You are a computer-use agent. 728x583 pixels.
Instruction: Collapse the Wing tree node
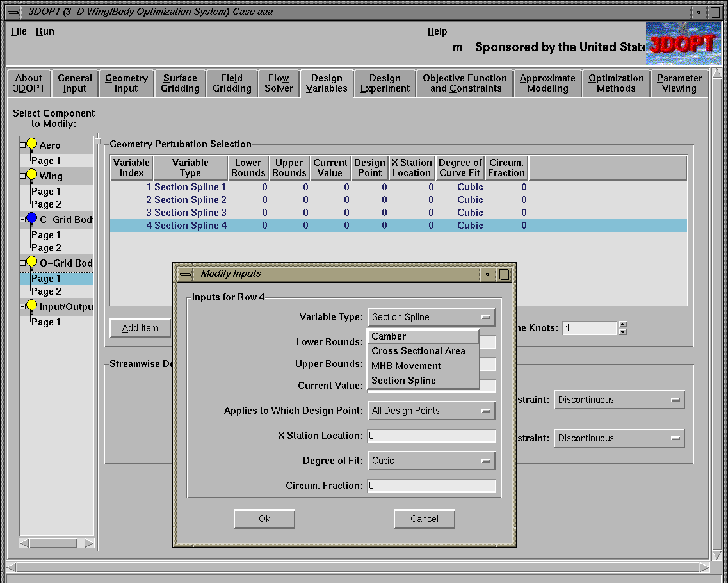22,176
